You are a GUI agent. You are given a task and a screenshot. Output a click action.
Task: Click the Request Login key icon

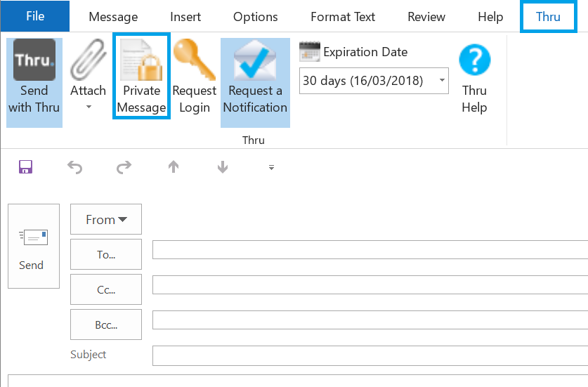coord(195,60)
